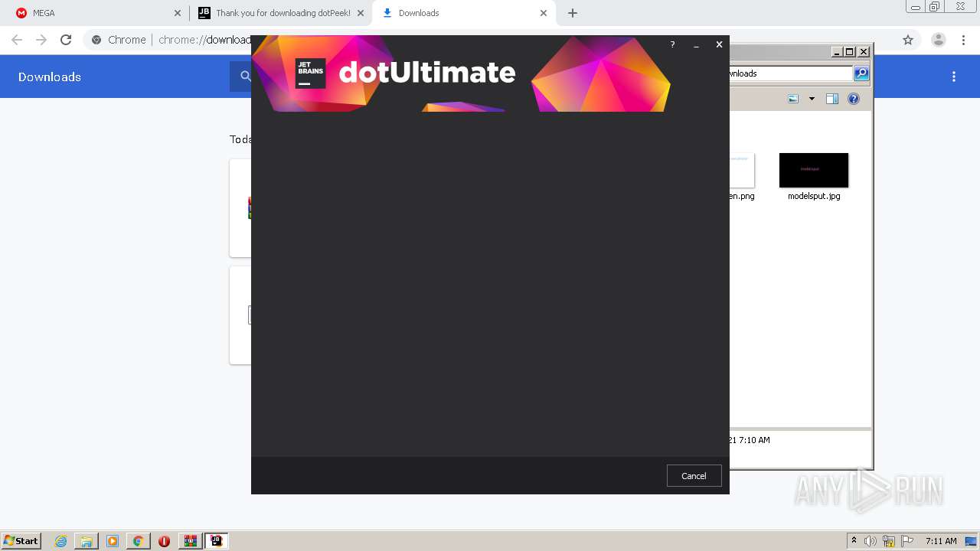Launch Internet Explorer from the taskbar
This screenshot has height=551, width=980.
pos(61,541)
